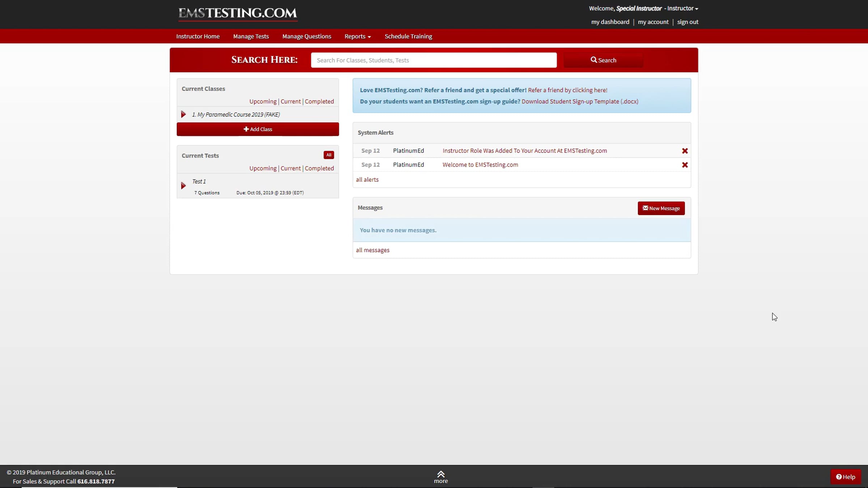
Task: Show Upcoming tests filter
Action: (263, 168)
